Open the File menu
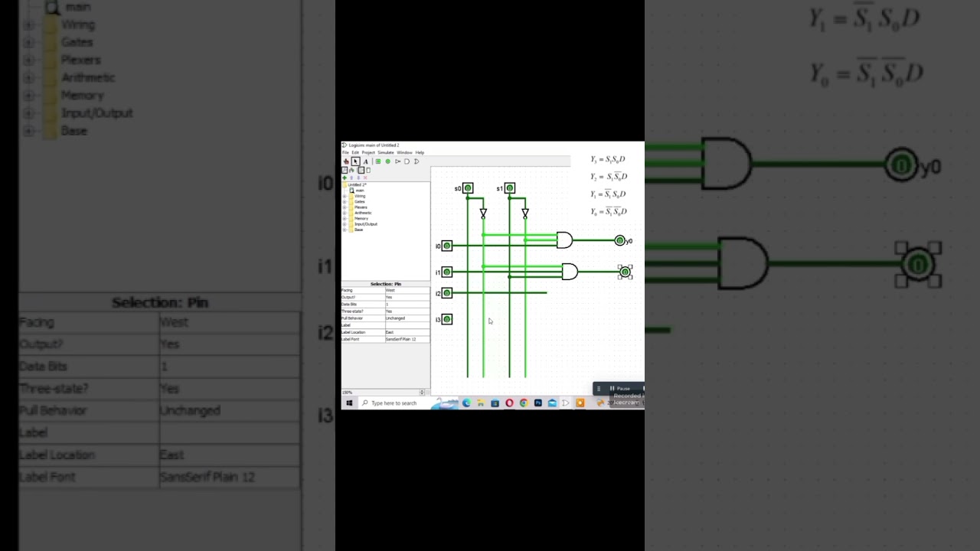 click(345, 152)
